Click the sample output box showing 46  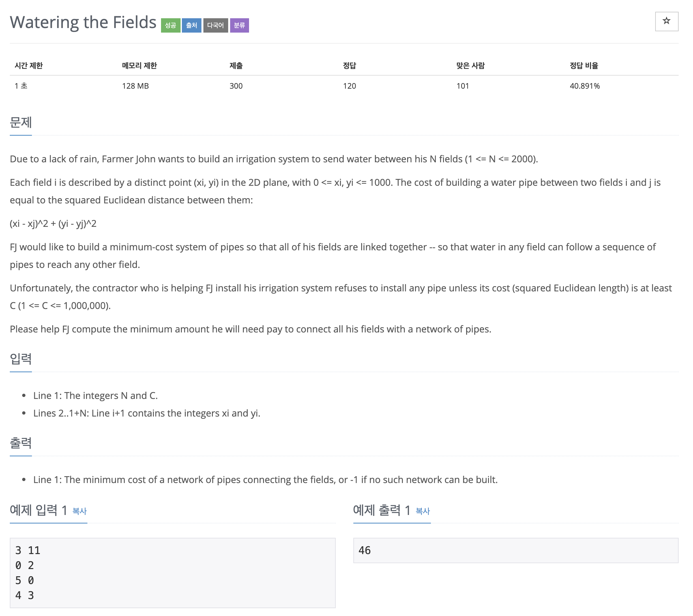(516, 550)
